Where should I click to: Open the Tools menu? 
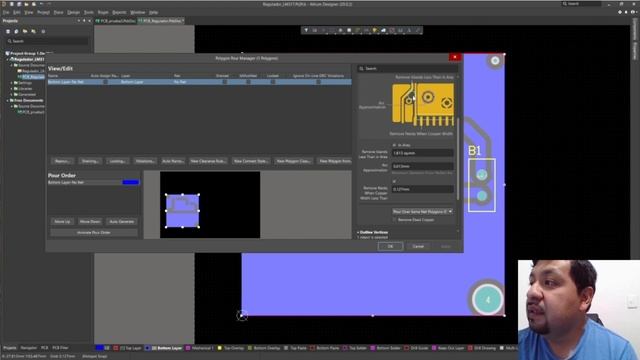(89, 13)
